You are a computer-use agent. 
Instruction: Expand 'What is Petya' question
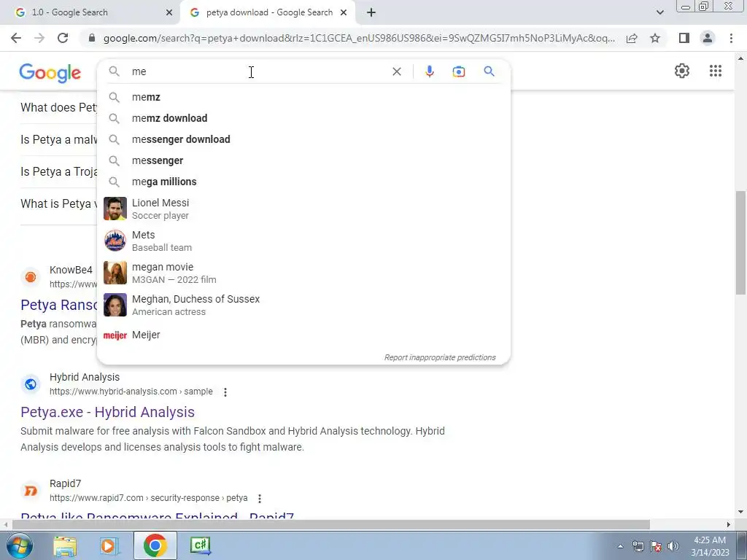pos(58,204)
